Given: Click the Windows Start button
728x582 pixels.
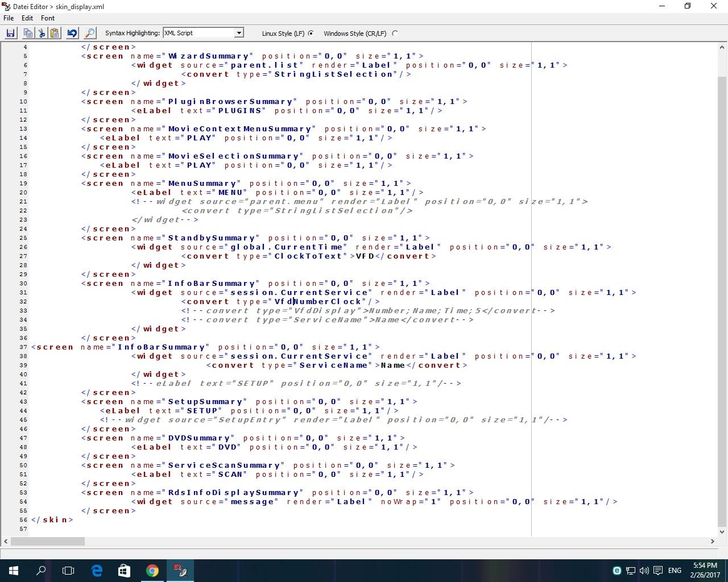Looking at the screenshot, I should click(x=14, y=571).
